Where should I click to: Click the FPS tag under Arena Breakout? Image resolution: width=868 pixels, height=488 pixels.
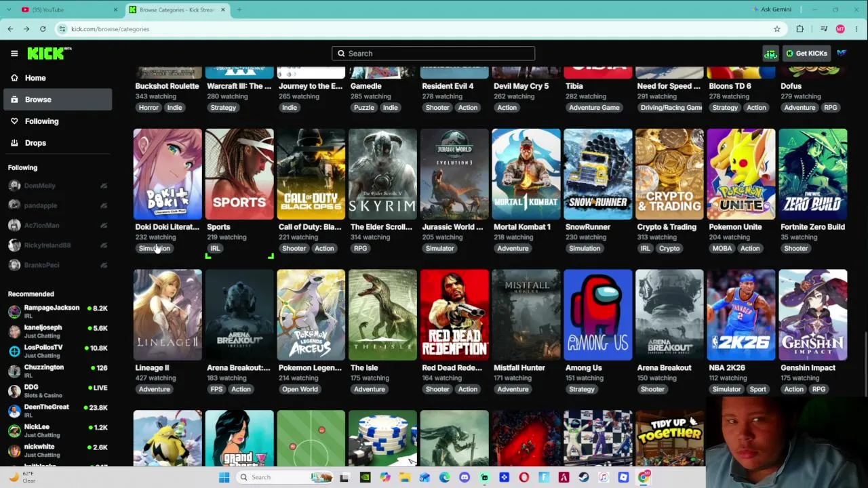(216, 390)
